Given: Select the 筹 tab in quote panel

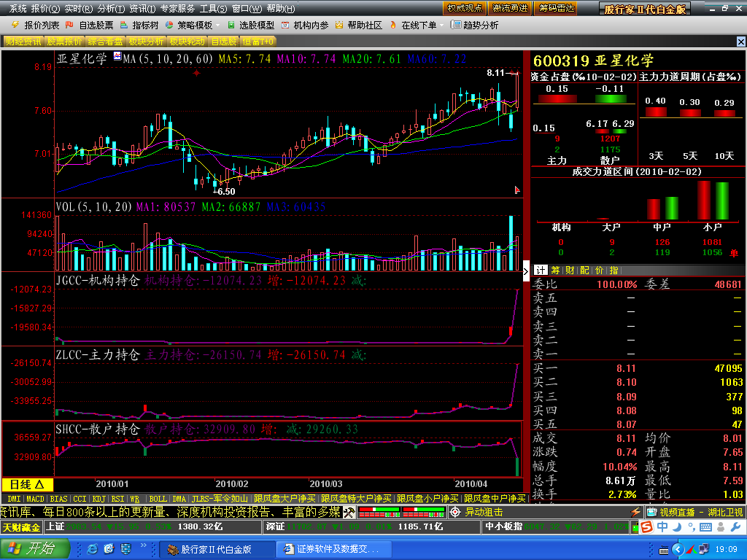Looking at the screenshot, I should (x=555, y=271).
